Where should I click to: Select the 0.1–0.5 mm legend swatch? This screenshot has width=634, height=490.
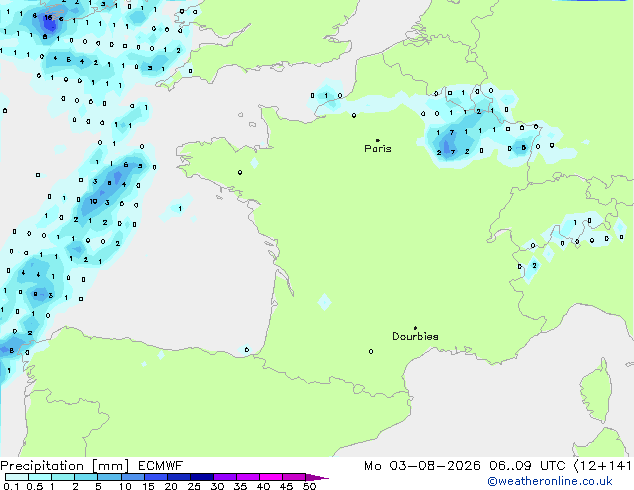(x=17, y=477)
